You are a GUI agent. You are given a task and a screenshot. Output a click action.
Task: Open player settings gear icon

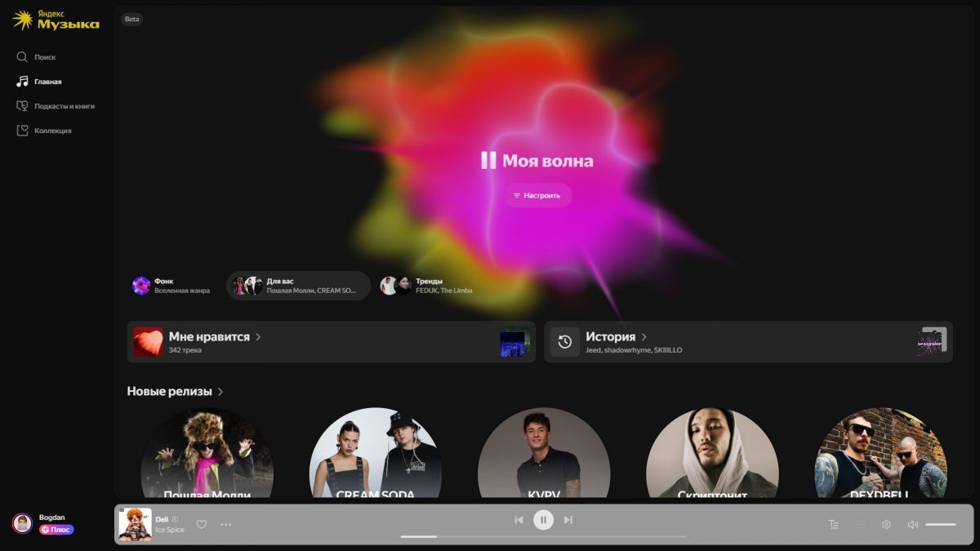(x=886, y=524)
